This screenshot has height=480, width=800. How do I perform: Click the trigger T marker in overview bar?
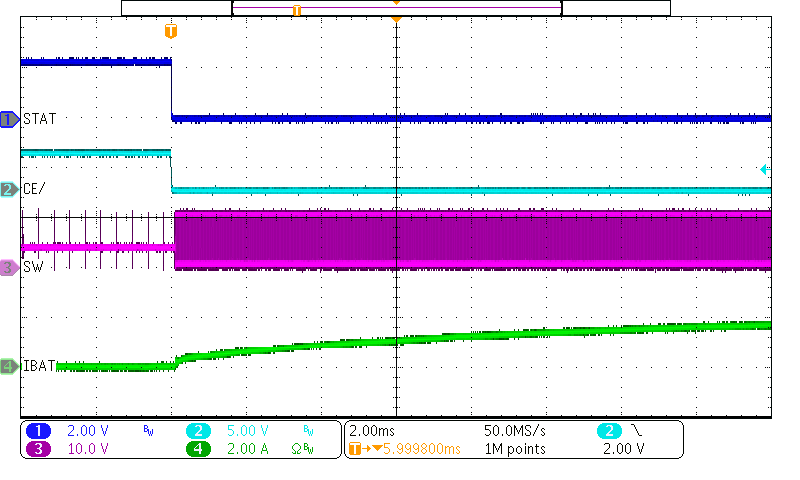[296, 9]
